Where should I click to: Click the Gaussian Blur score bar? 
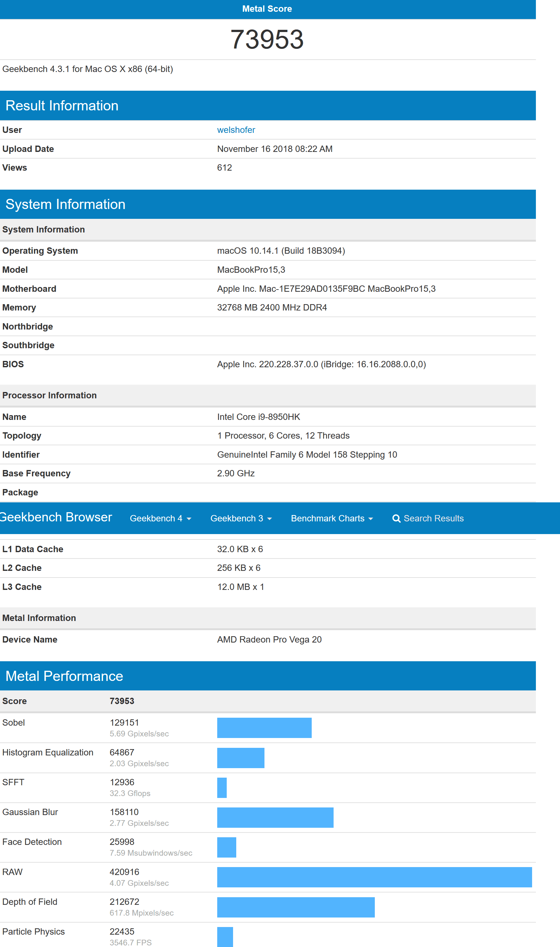click(275, 818)
